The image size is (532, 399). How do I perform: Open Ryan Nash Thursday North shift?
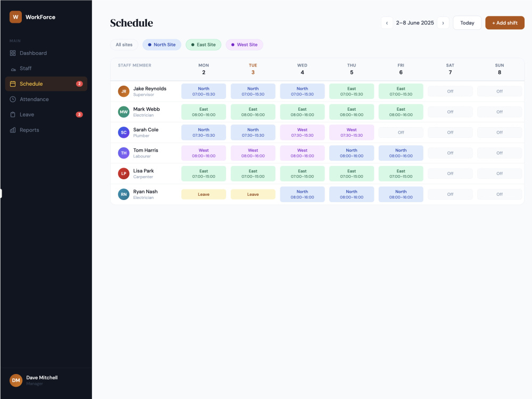tap(352, 194)
